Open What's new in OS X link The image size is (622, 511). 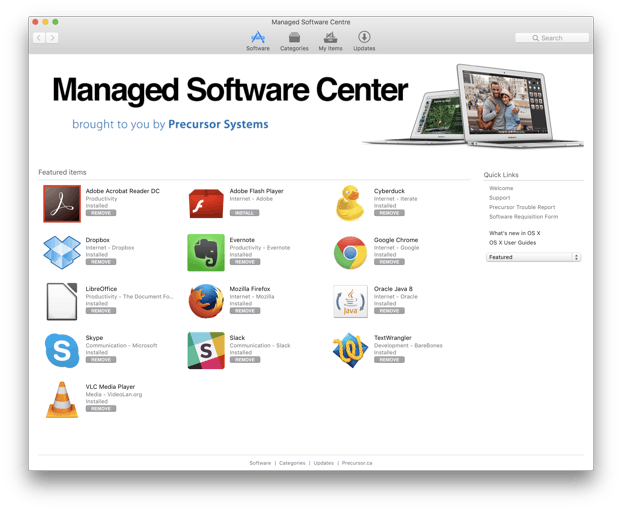[x=514, y=233]
